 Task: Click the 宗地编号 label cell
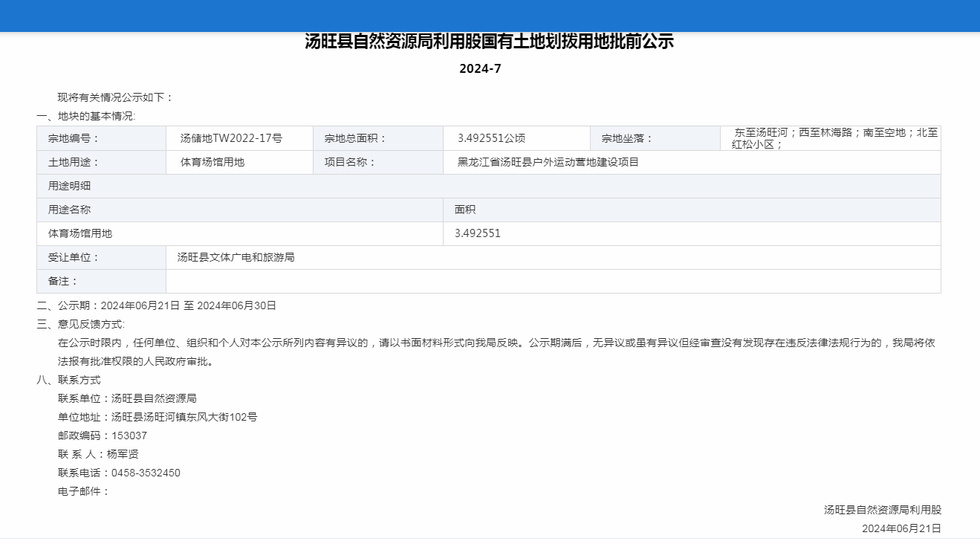pos(102,139)
